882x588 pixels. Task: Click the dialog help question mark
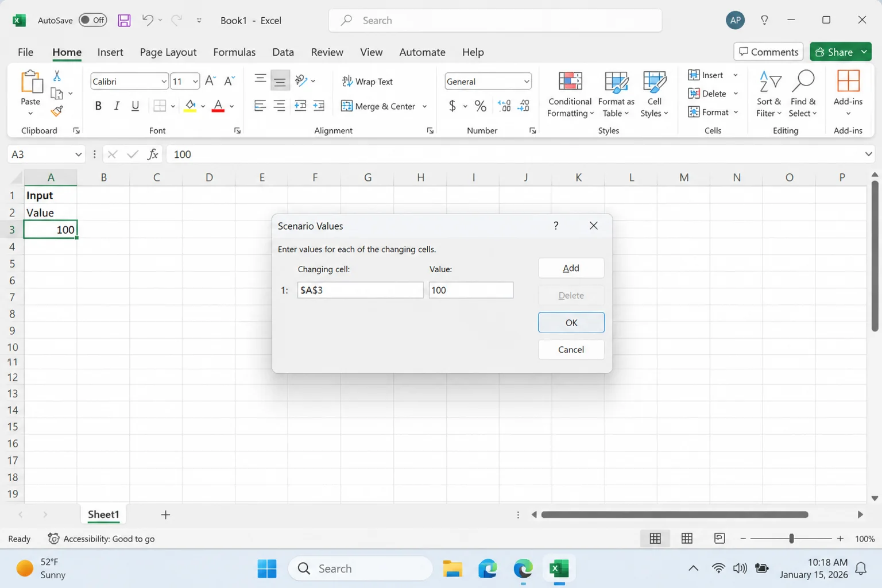(x=556, y=226)
